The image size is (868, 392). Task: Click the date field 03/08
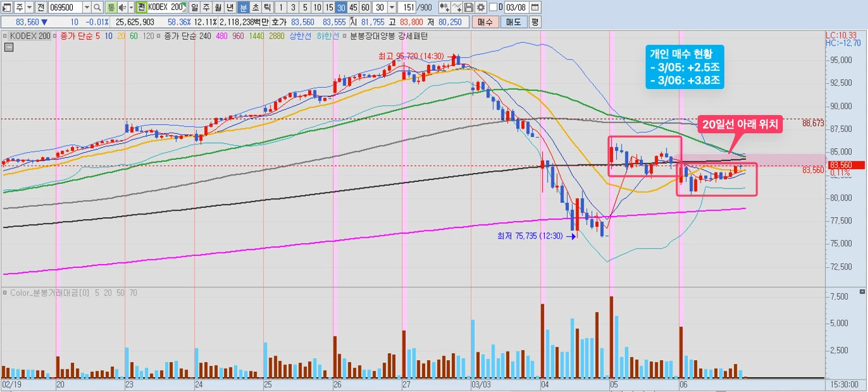coord(516,7)
